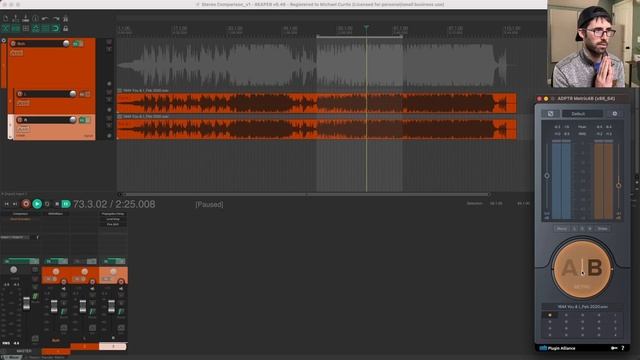Click the master pan knob in mixer
This screenshot has height=360, width=640.
13,270
